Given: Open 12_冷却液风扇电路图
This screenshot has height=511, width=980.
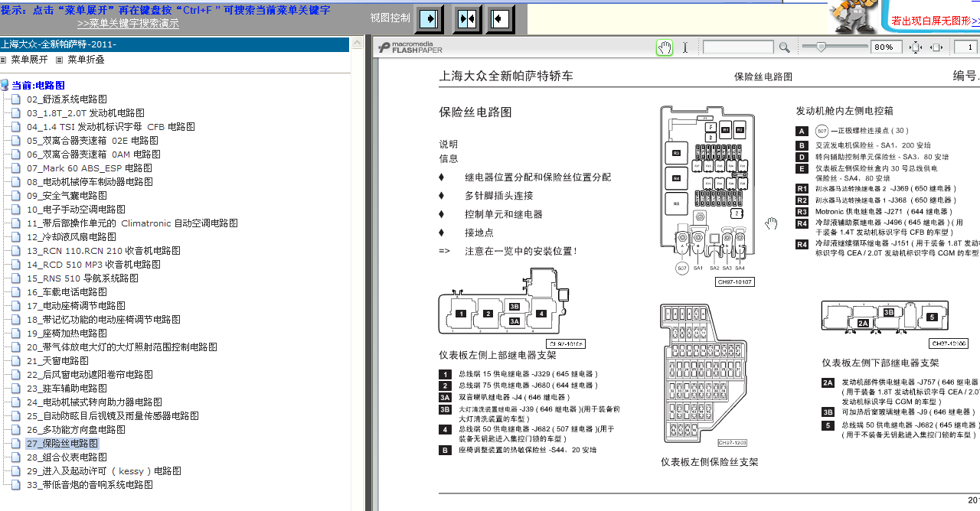Looking at the screenshot, I should [71, 237].
